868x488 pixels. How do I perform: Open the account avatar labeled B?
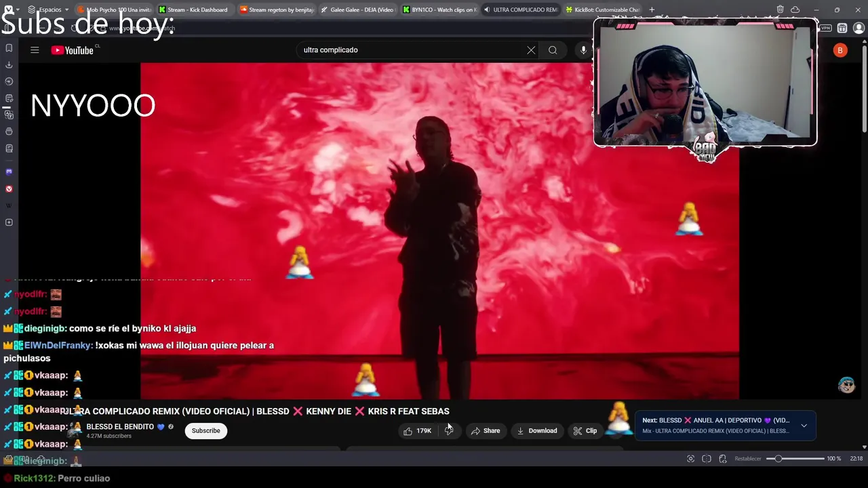840,50
